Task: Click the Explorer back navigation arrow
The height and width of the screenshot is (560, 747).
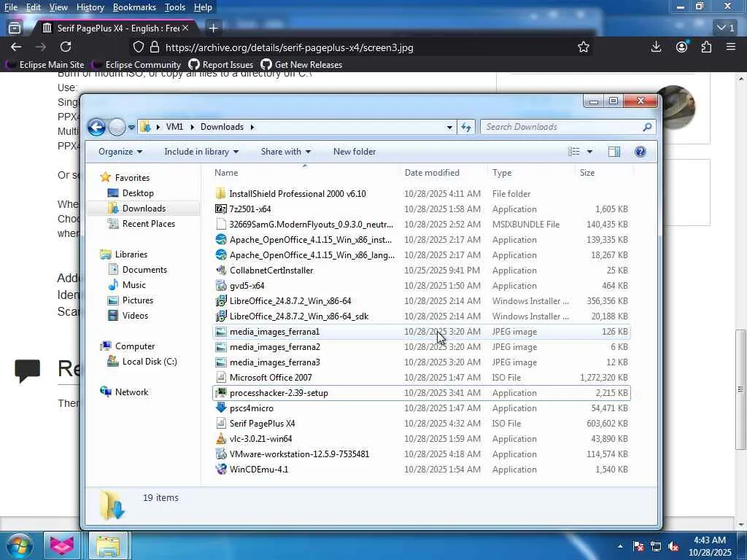Action: coord(96,127)
